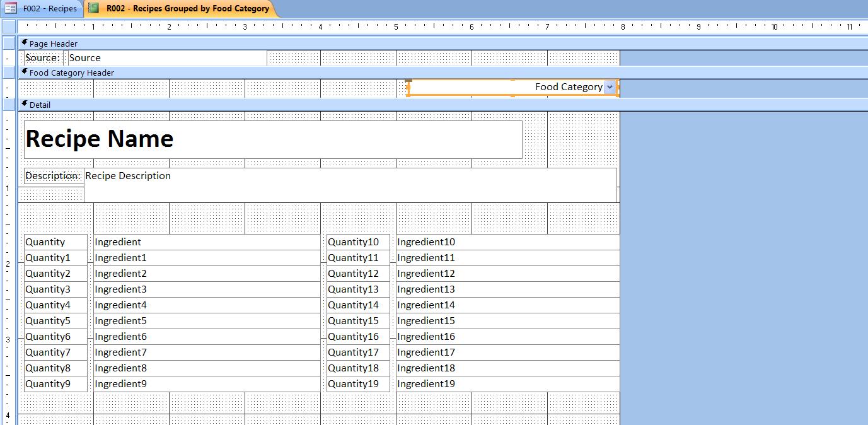Click the arrow icon beside Detail
Image resolution: width=868 pixels, height=425 pixels.
click(24, 104)
